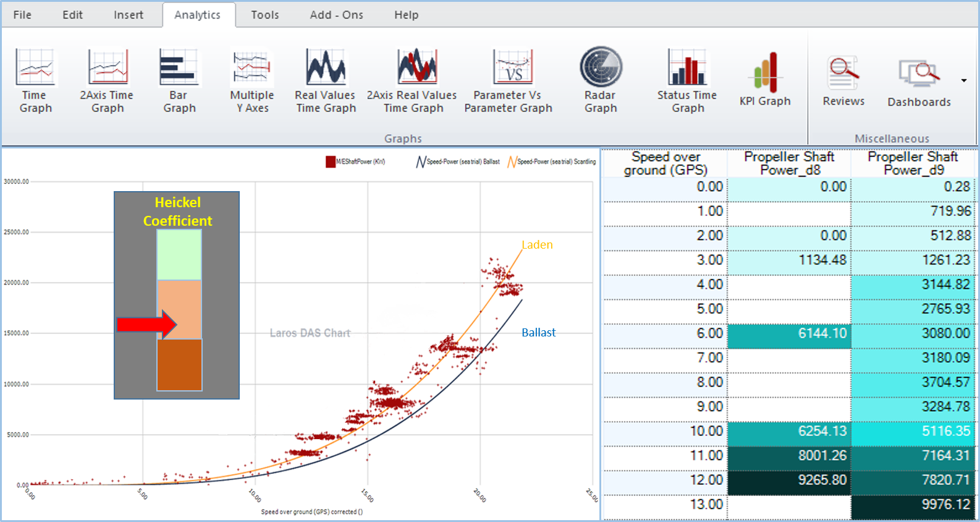Open 2Axis Real Values Time Graph
The width and height of the screenshot is (980, 522).
(413, 80)
